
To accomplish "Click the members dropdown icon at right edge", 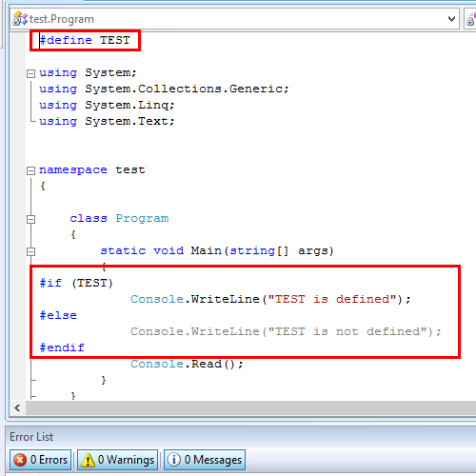I will pyautogui.click(x=471, y=19).
